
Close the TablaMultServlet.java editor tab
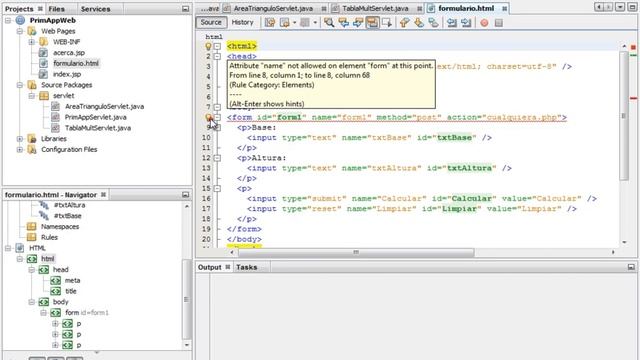click(419, 8)
